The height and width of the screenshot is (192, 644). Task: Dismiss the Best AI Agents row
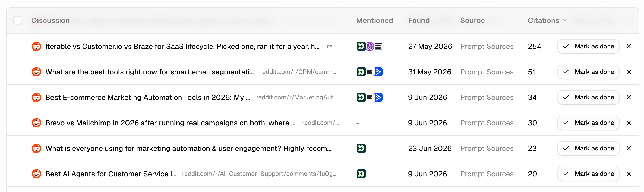pos(629,174)
